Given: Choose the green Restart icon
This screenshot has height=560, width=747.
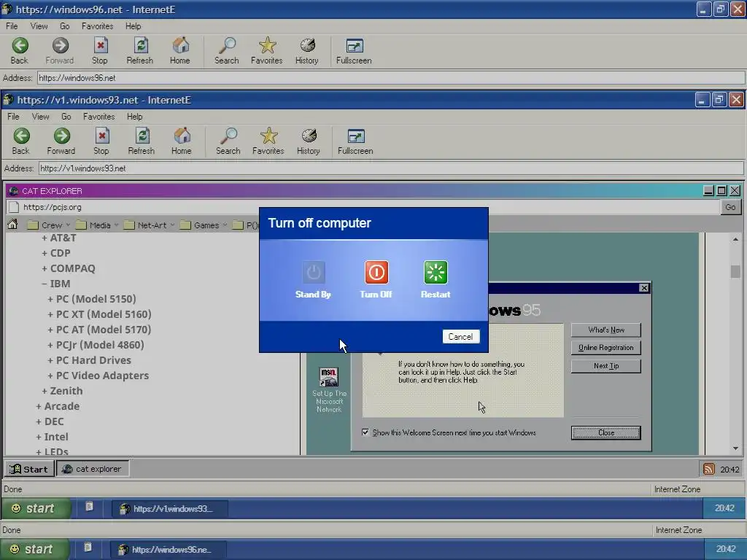Looking at the screenshot, I should (436, 273).
